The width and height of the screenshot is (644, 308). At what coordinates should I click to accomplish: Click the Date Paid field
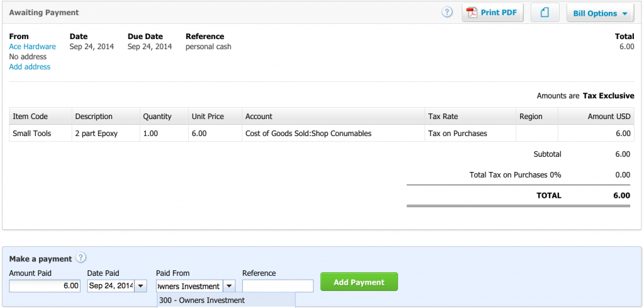[x=111, y=286]
